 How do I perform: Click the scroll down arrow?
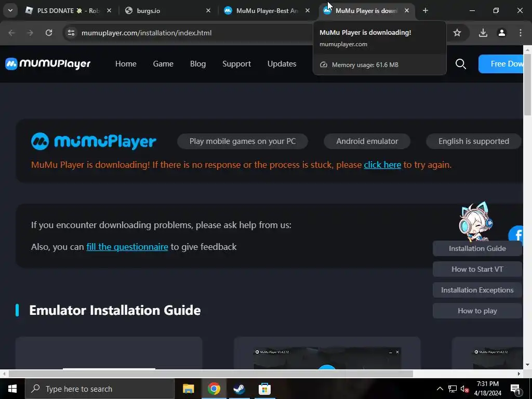[527, 365]
